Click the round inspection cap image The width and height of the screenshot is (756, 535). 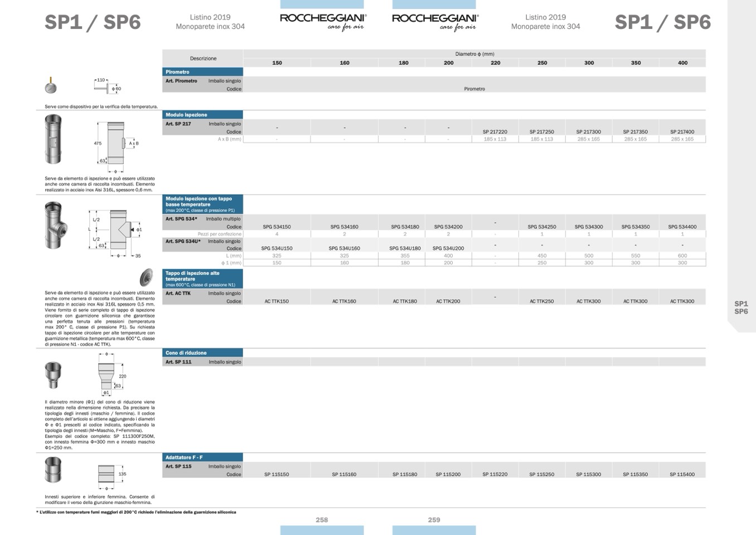click(147, 277)
